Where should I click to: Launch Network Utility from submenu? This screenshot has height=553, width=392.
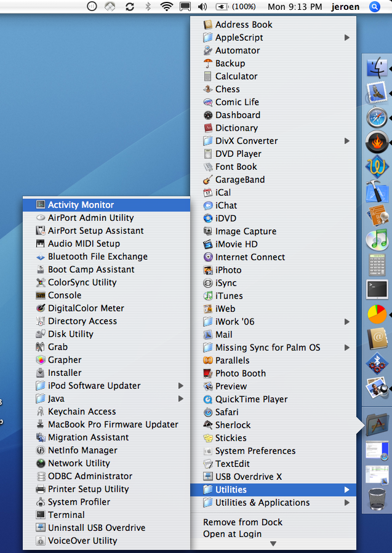click(106, 463)
